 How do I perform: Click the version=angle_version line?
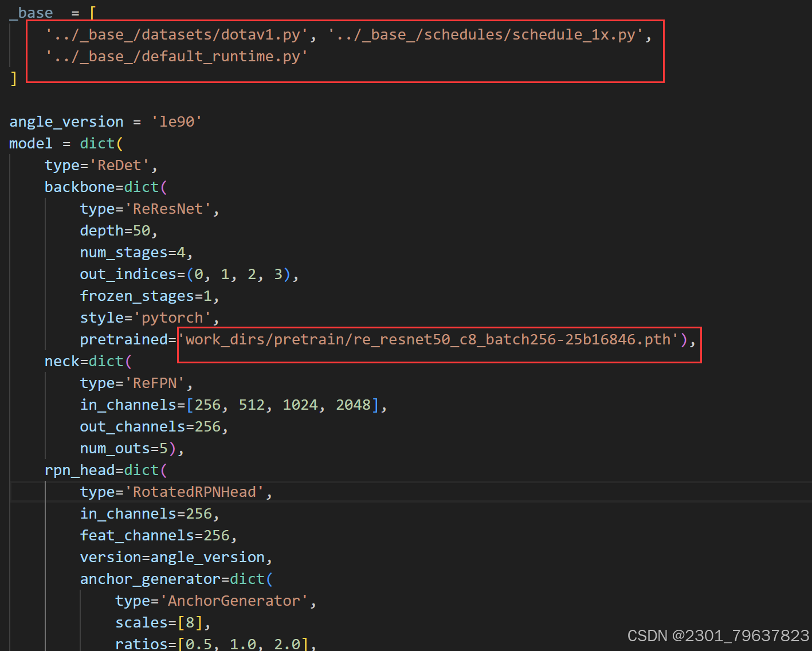tap(176, 557)
